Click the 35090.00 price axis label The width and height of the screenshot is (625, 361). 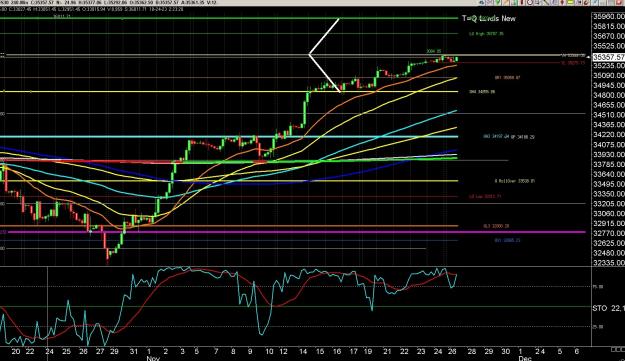pos(609,75)
